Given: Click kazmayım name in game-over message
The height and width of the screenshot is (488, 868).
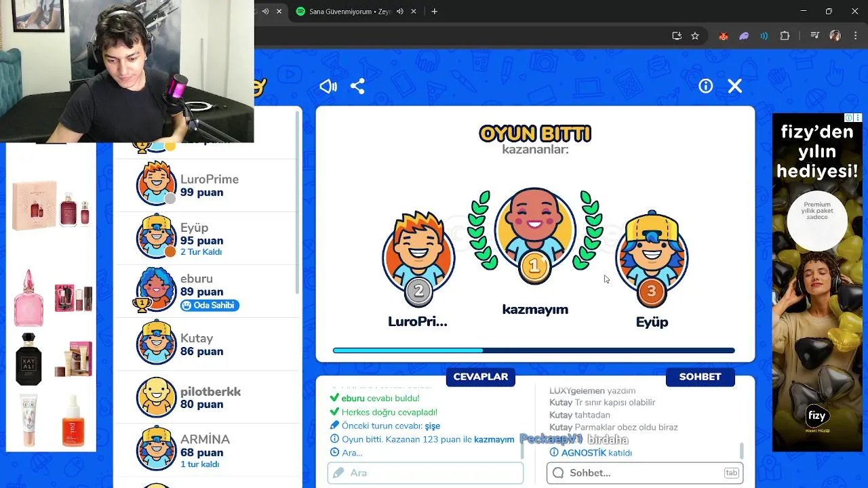Looking at the screenshot, I should coord(494,439).
